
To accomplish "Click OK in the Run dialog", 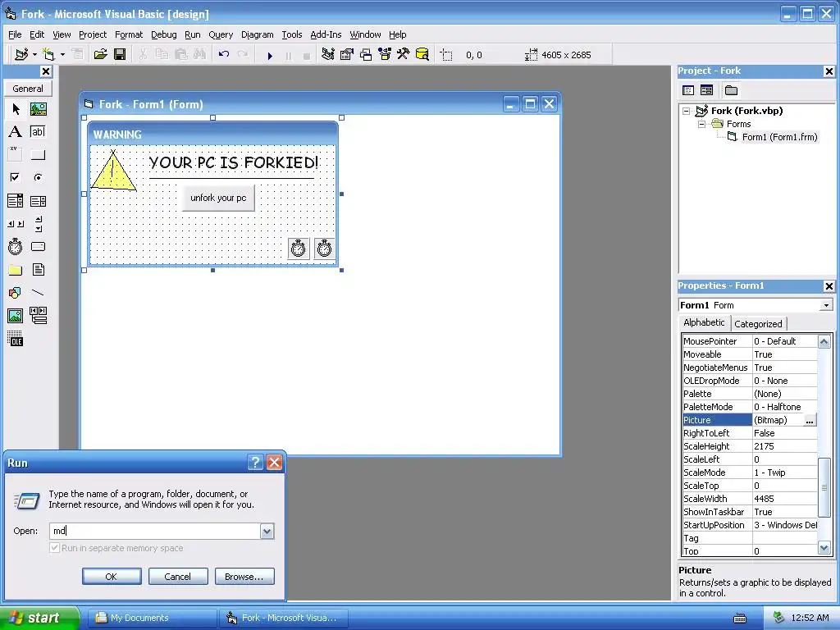I will click(112, 577).
